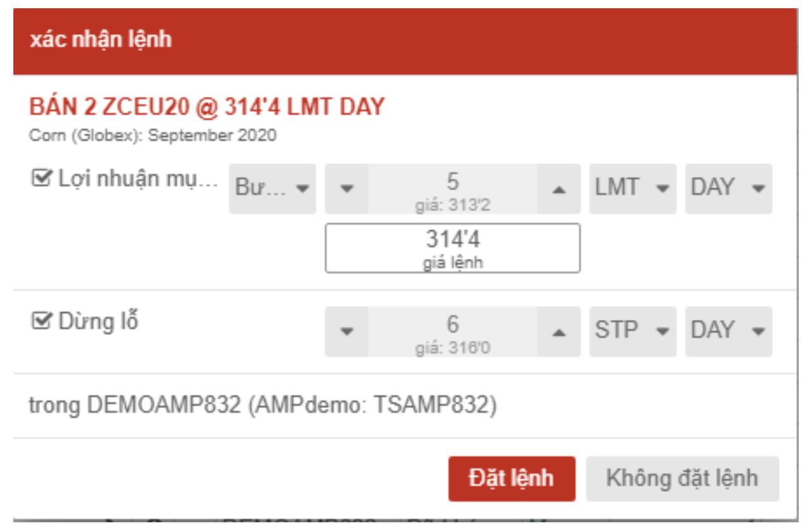The image size is (812, 528).
Task: Click the Corn (Globex) September 2020 label
Action: pos(152,136)
